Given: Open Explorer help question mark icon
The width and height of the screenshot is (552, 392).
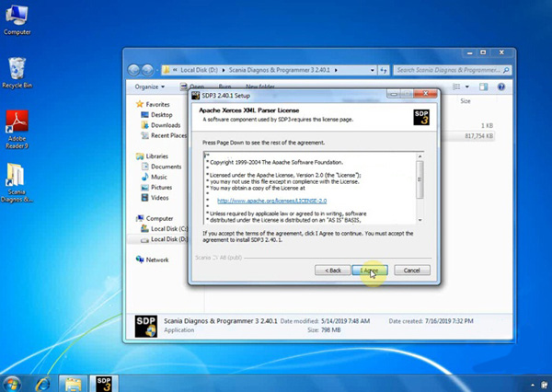Looking at the screenshot, I should point(501,86).
